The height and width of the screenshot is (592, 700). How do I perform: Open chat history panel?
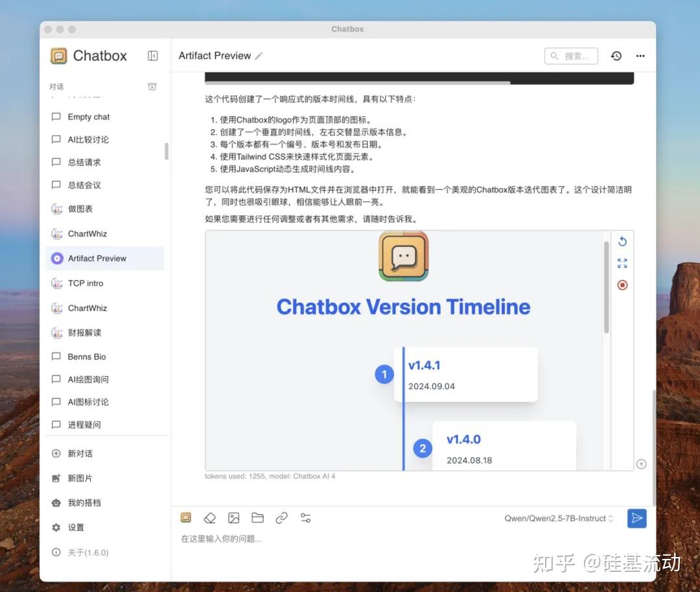(x=616, y=56)
